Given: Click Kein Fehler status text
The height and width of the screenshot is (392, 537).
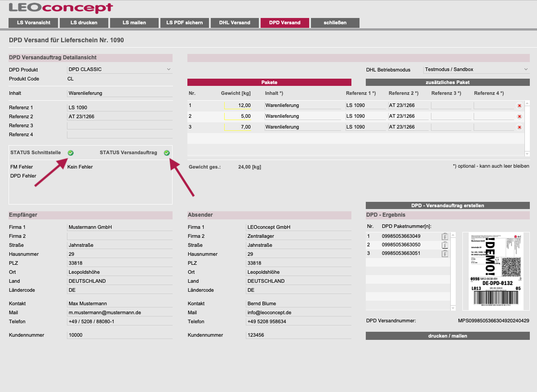Looking at the screenshot, I should pos(80,167).
